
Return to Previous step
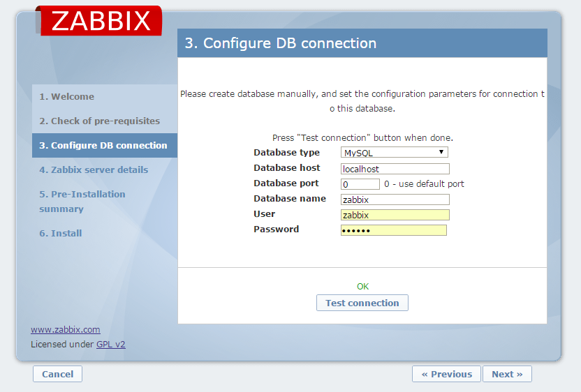(446, 374)
